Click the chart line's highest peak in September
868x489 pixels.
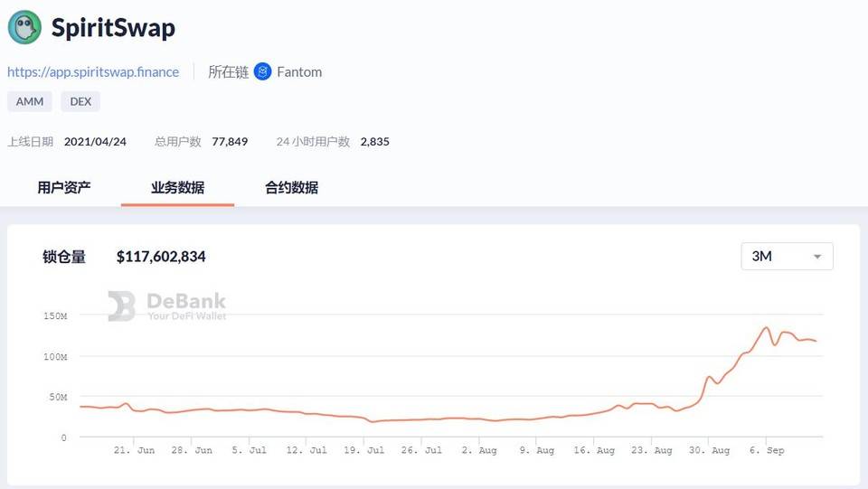point(767,327)
